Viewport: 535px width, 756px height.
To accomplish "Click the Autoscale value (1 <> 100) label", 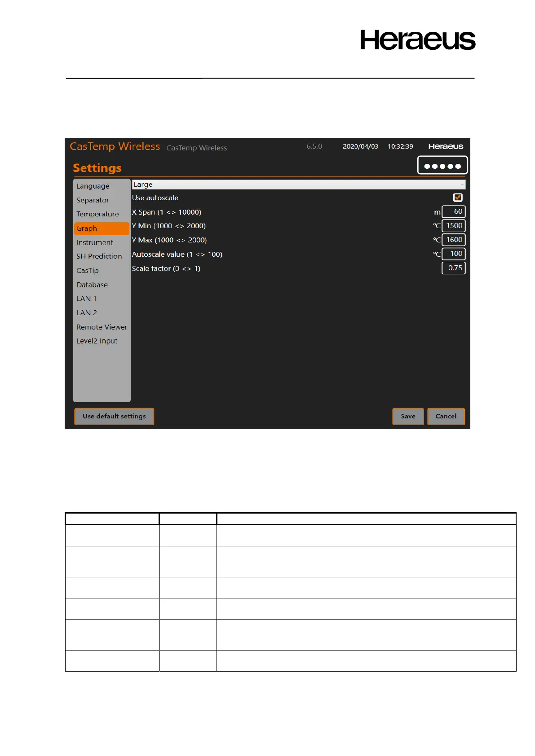I will click(x=177, y=254).
